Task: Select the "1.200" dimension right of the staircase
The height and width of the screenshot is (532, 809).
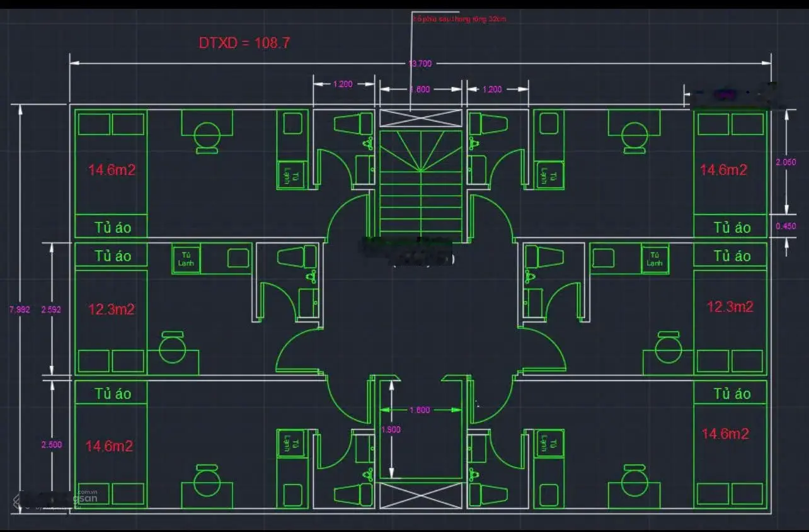Action: [492, 89]
